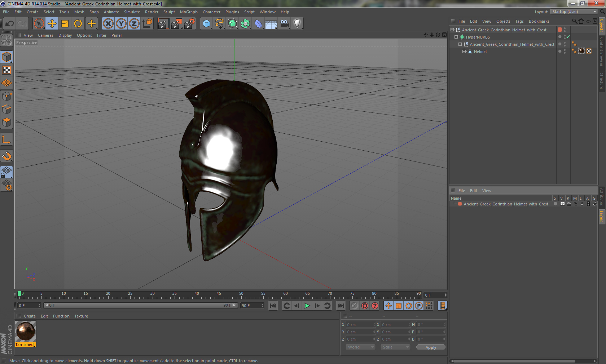Open the Simulate menu
606x364 pixels.
[x=132, y=12]
